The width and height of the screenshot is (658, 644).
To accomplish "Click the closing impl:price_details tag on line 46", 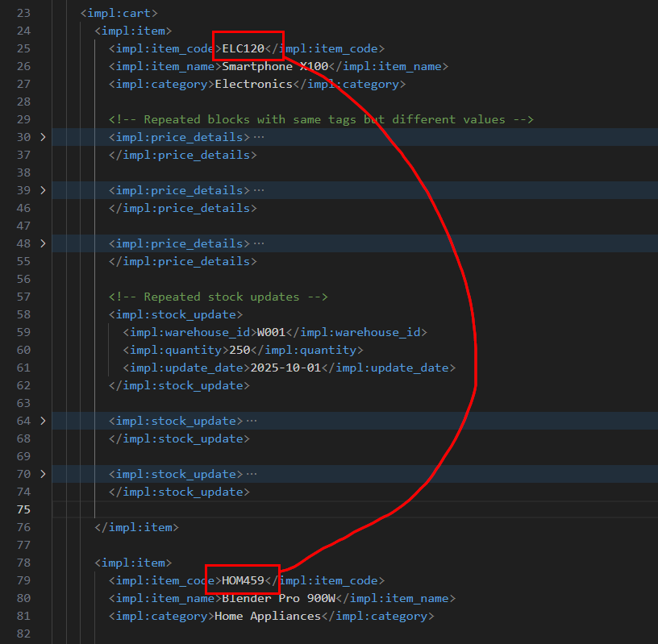I will click(183, 209).
